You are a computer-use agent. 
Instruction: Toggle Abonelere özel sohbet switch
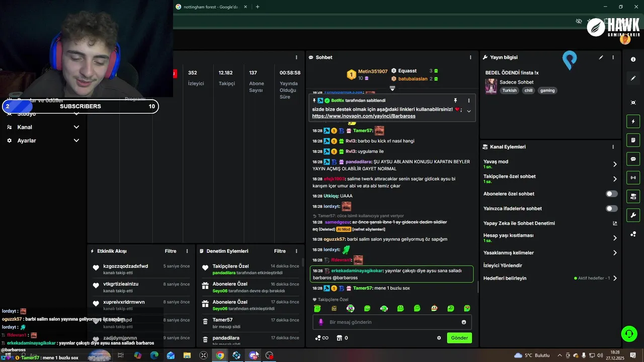click(612, 194)
